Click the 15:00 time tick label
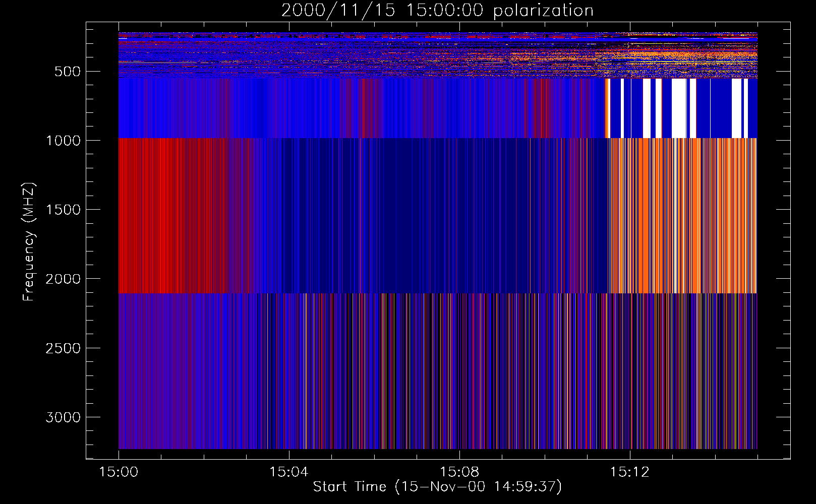The width and height of the screenshot is (816, 504). (119, 472)
